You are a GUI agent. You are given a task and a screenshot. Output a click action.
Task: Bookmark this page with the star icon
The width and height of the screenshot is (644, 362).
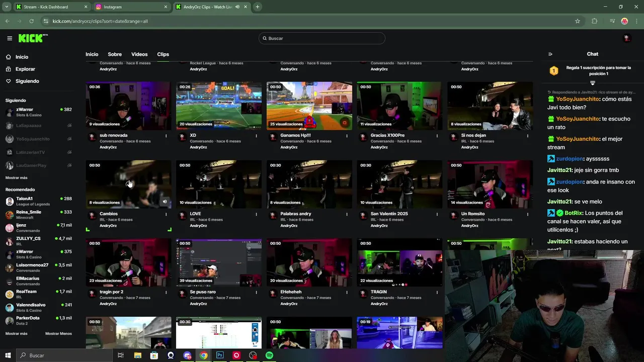578,21
